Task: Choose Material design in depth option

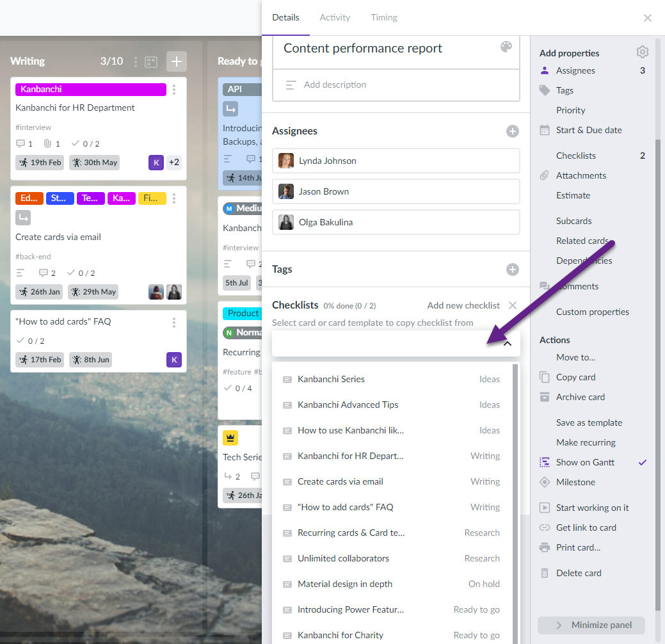Action: click(392, 584)
